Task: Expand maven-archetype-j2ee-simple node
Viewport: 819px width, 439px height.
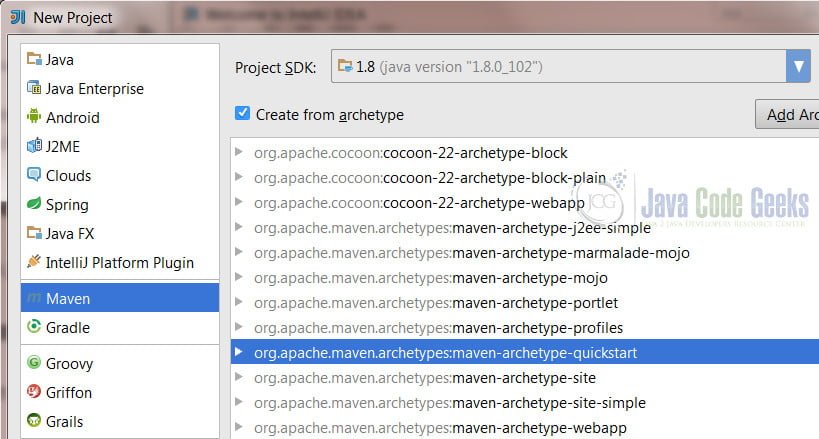Action: [x=239, y=227]
